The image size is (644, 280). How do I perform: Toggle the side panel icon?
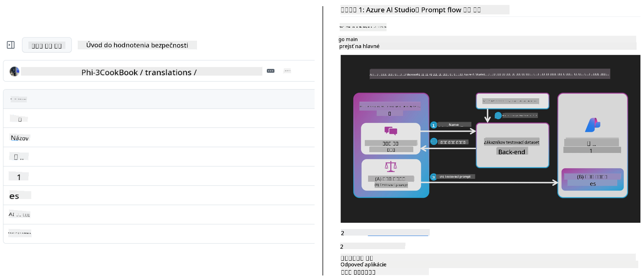[x=11, y=45]
